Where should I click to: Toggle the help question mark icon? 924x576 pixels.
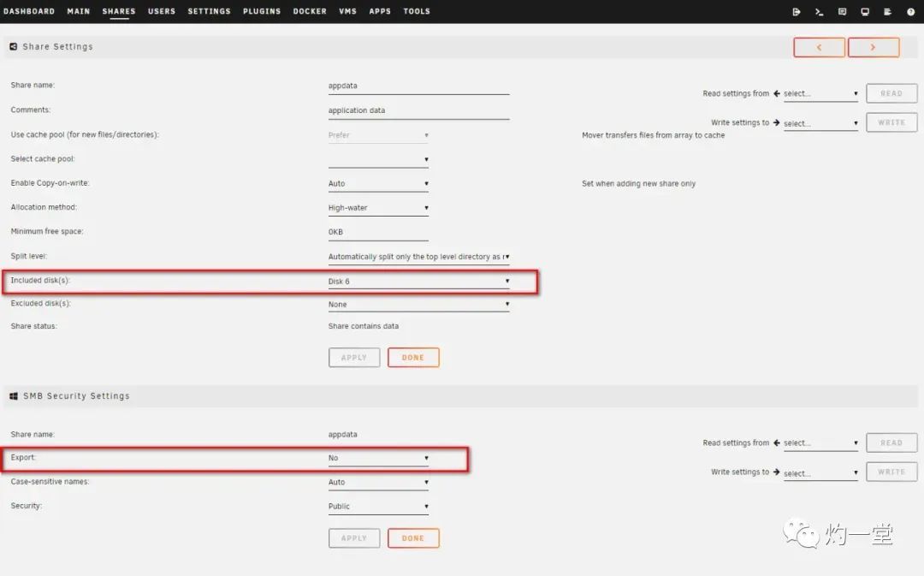pos(910,12)
